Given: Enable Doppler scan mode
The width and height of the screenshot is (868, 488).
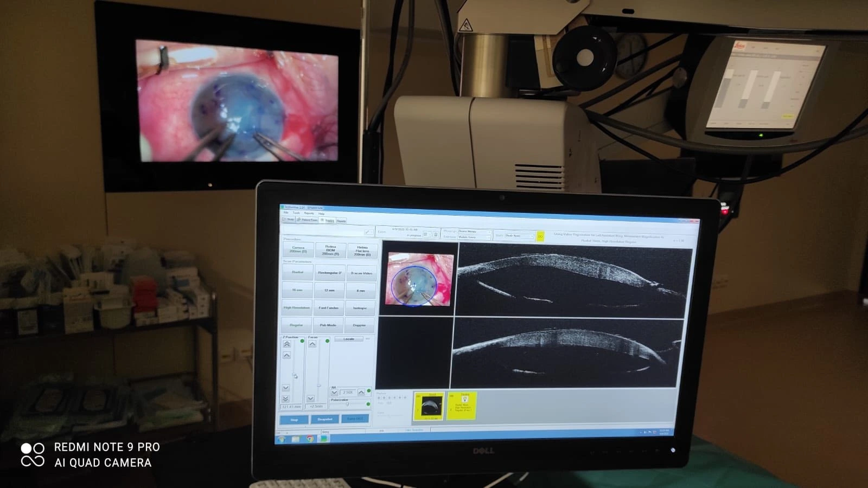Looking at the screenshot, I should click(359, 325).
